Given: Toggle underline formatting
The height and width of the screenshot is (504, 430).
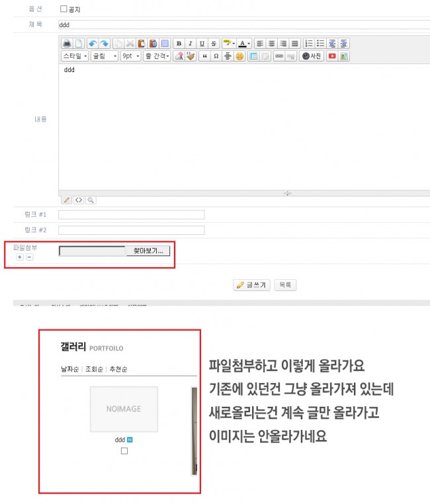Looking at the screenshot, I should pos(202,44).
